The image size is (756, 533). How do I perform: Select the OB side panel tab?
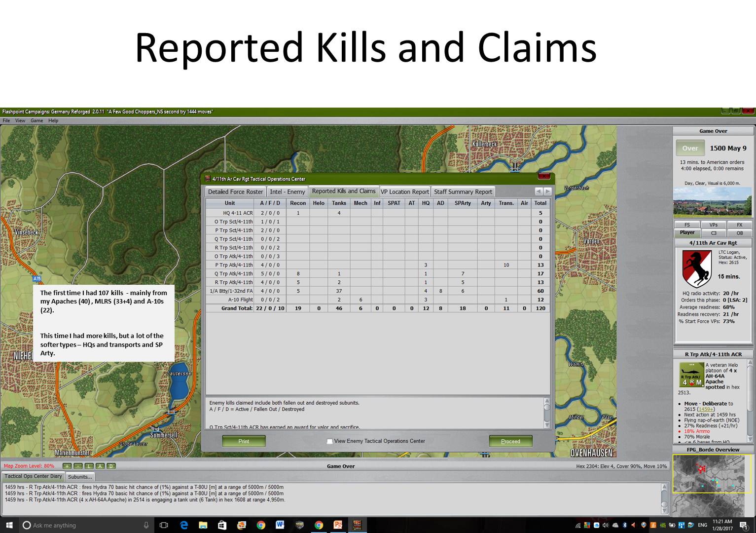pos(740,233)
